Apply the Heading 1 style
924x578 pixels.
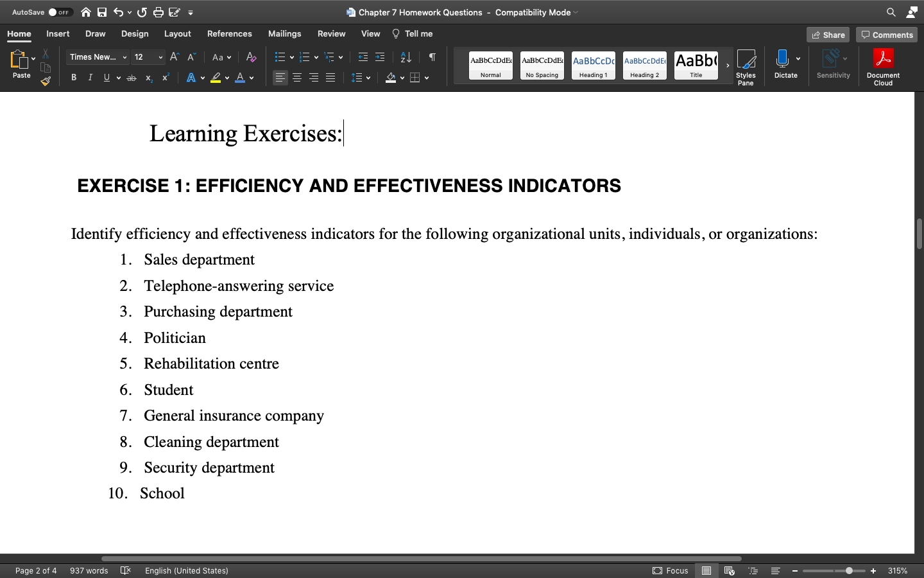(x=594, y=66)
